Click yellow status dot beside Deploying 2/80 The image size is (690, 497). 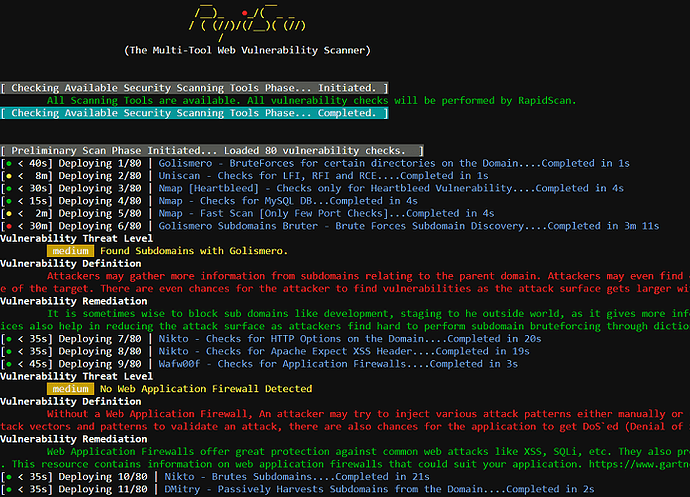[x=10, y=176]
